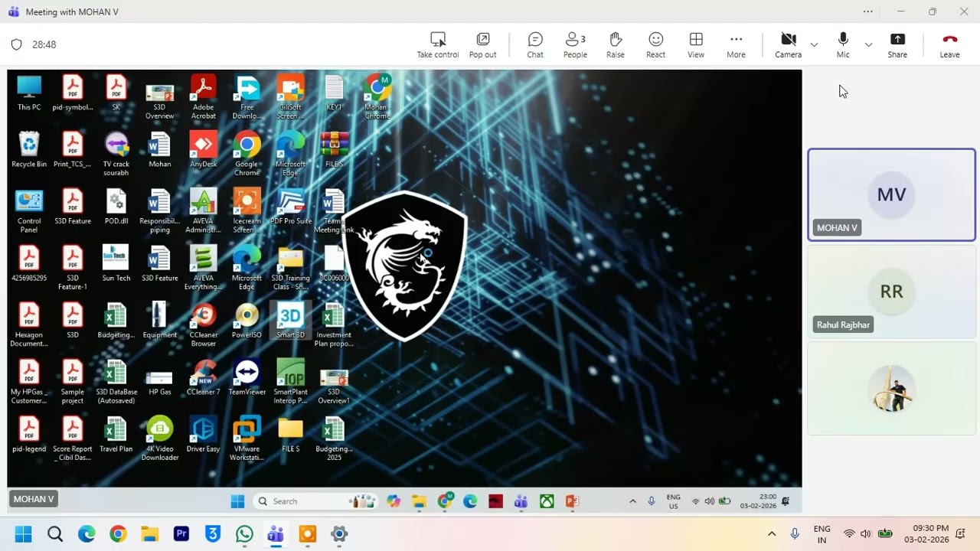Click the S3D Training Class folder
The width and height of the screenshot is (980, 551).
click(x=290, y=268)
